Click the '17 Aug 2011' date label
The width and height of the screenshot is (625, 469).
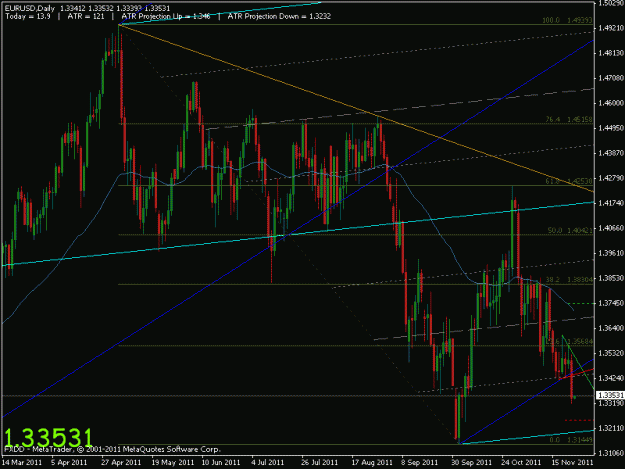[x=372, y=462]
